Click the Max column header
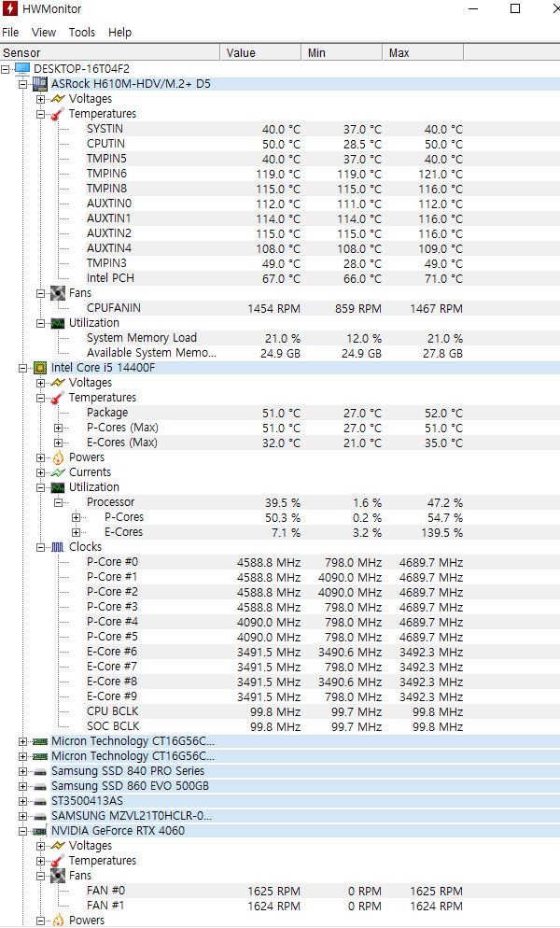 pos(423,52)
